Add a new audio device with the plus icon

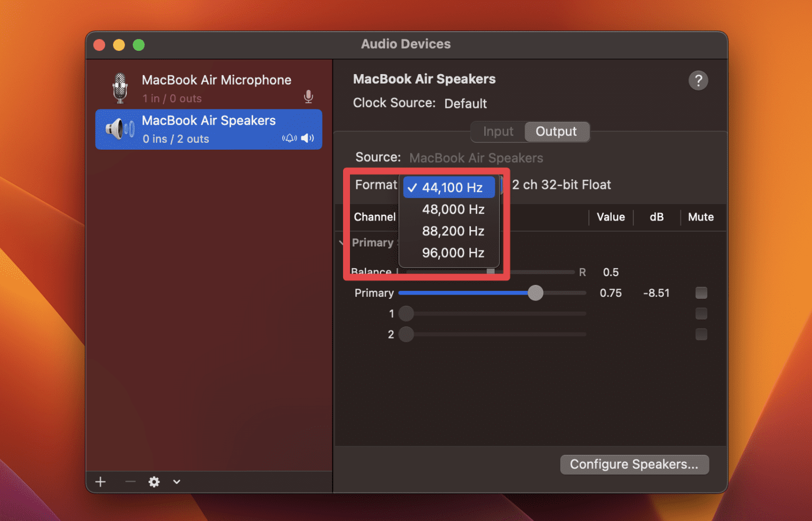100,482
